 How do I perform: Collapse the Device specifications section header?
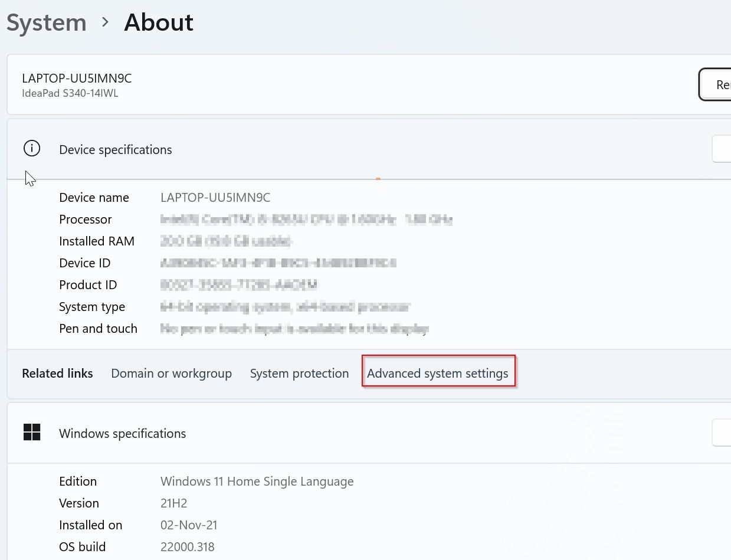369,149
